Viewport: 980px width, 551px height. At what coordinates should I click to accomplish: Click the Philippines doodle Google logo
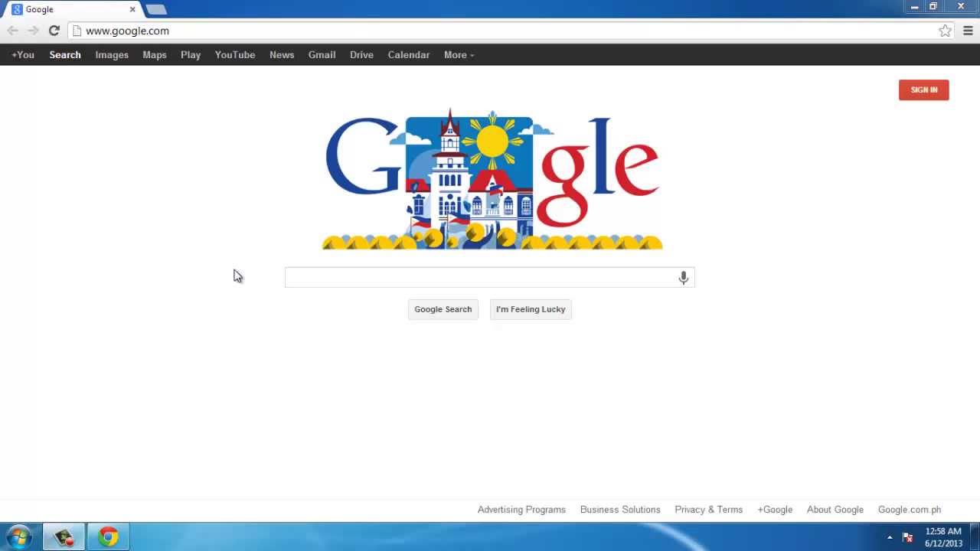coord(492,179)
